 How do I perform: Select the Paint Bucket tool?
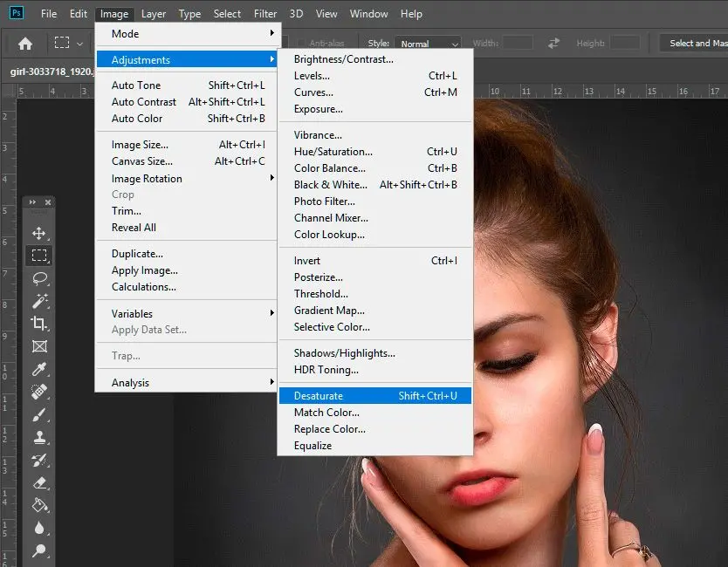[x=39, y=505]
